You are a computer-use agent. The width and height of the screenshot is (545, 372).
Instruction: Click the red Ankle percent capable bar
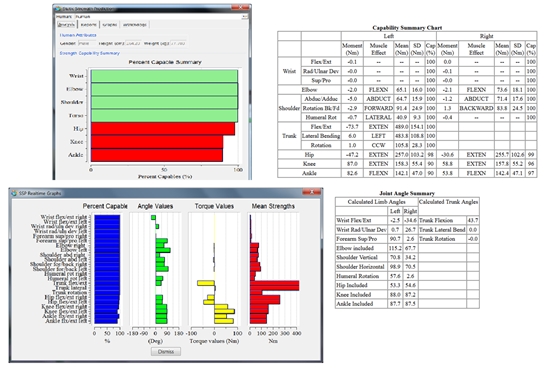tap(157, 155)
